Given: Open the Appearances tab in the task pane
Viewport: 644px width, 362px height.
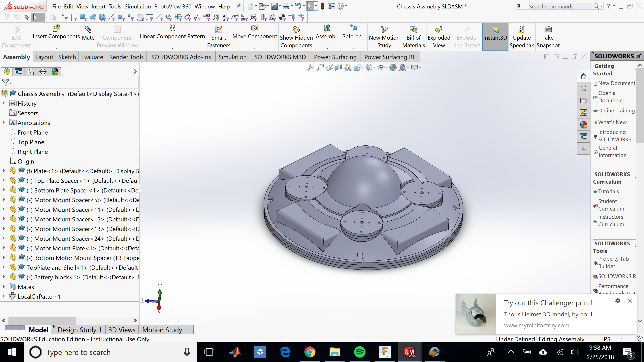Looking at the screenshot, I should point(583,125).
